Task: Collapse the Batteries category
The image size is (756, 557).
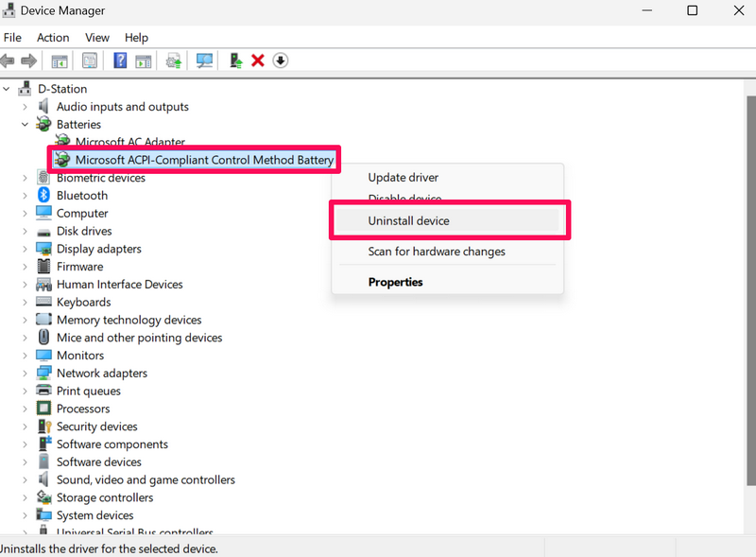Action: tap(26, 125)
